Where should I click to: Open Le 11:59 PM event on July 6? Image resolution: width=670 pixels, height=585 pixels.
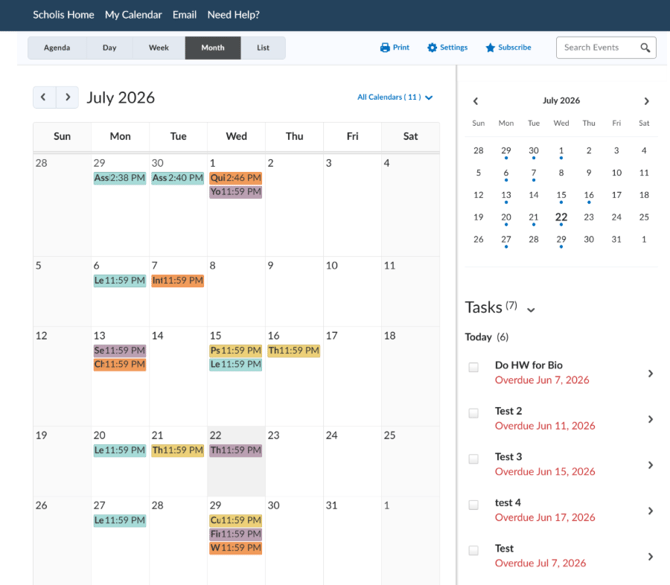click(x=120, y=281)
